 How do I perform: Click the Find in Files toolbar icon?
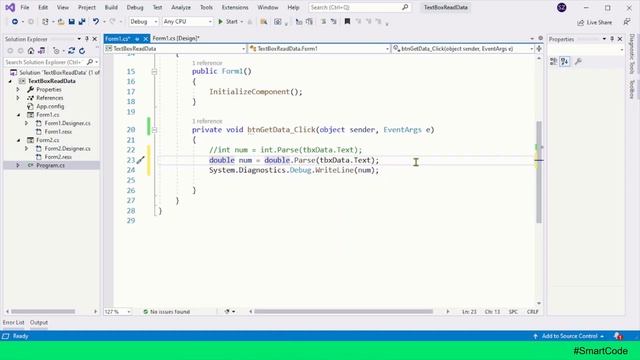tap(264, 22)
